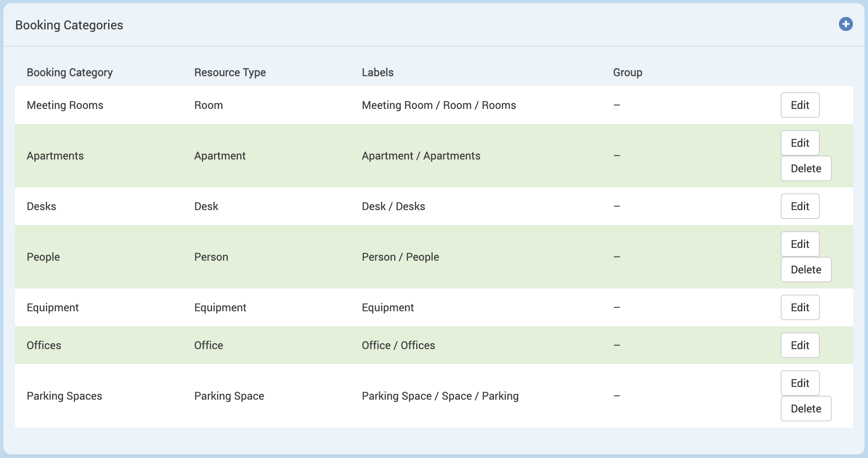868x458 pixels.
Task: Click the Resource Type column header
Action: [x=230, y=72]
